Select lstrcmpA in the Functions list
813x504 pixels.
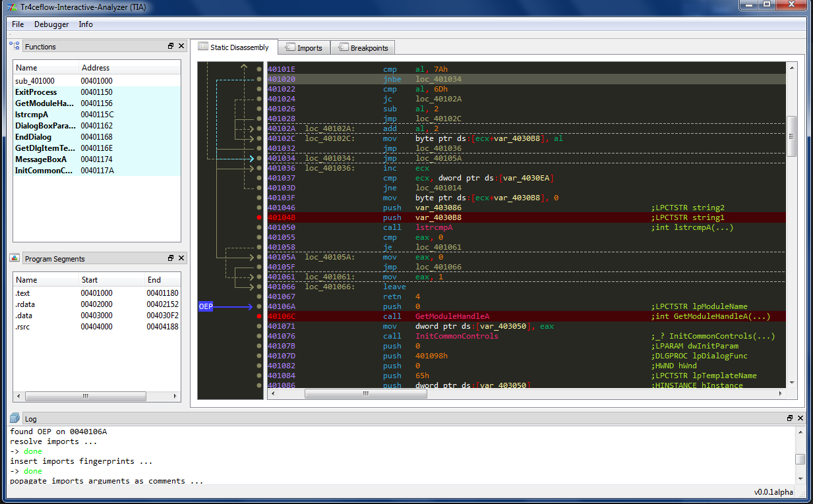pos(97,115)
